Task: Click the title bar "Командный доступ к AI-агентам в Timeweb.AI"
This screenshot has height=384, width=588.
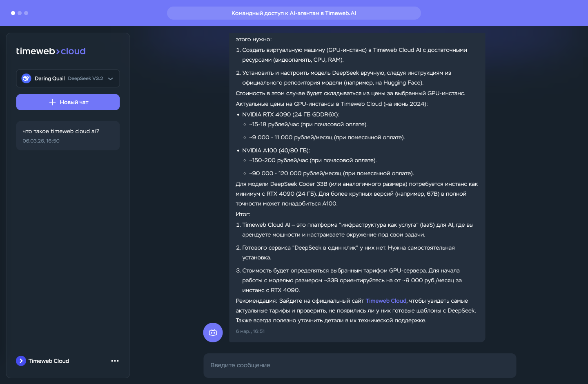Action: tap(294, 13)
